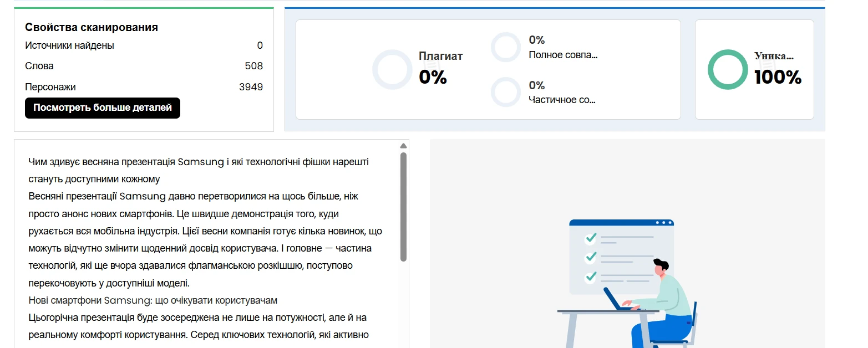The height and width of the screenshot is (348, 868).
Task: Click the Источники найдены count value
Action: click(x=260, y=45)
